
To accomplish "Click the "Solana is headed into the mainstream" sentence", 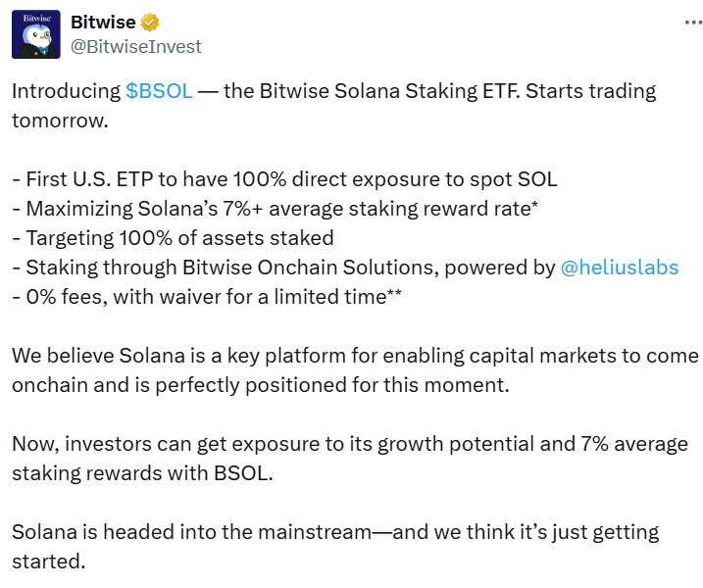I will (x=333, y=547).
